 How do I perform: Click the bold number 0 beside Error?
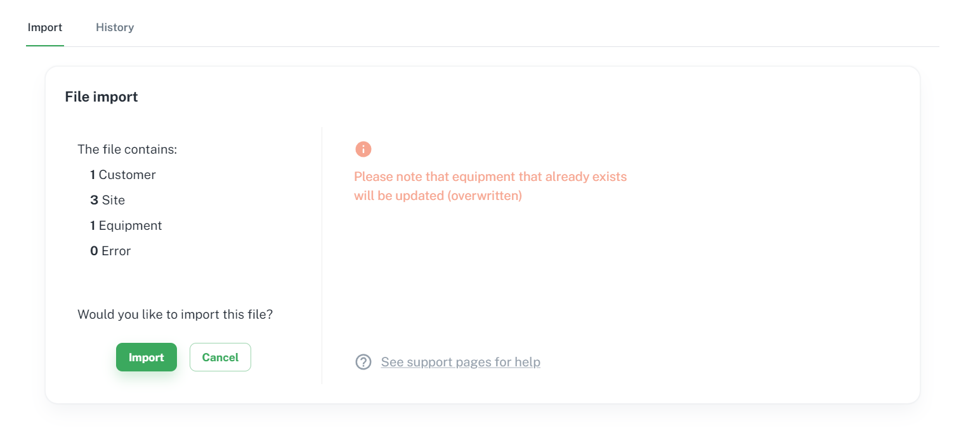pyautogui.click(x=94, y=251)
